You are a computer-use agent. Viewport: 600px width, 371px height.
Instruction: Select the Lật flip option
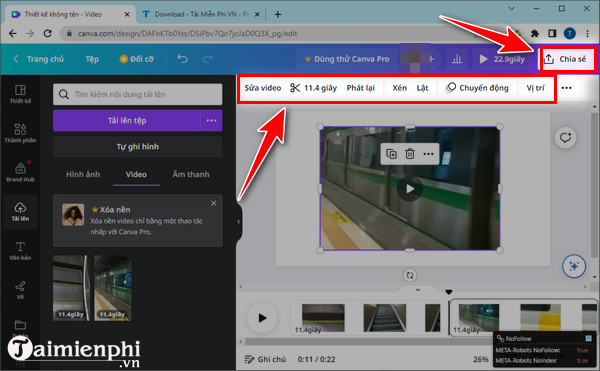(422, 88)
